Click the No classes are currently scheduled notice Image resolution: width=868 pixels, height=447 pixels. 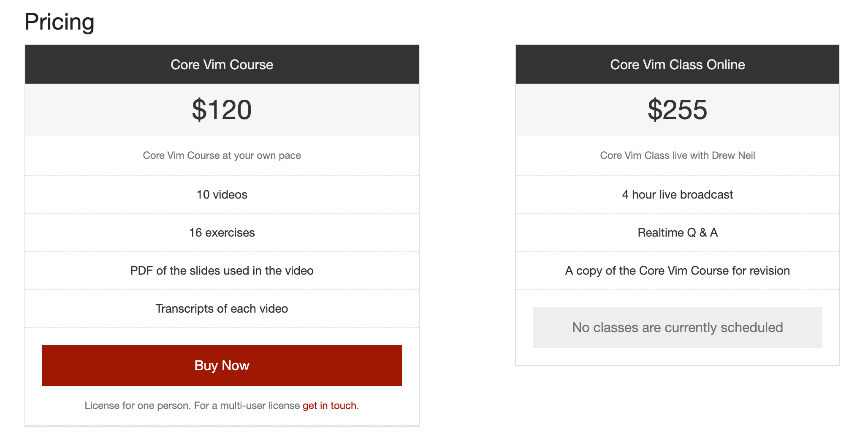[x=677, y=327]
